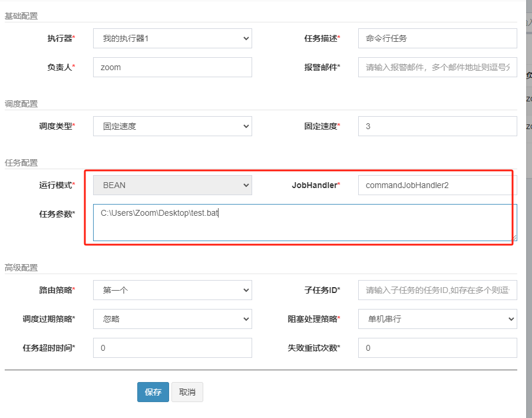Click the 基础配置 section heading
Screen dimensions: 532x418
tap(21, 16)
